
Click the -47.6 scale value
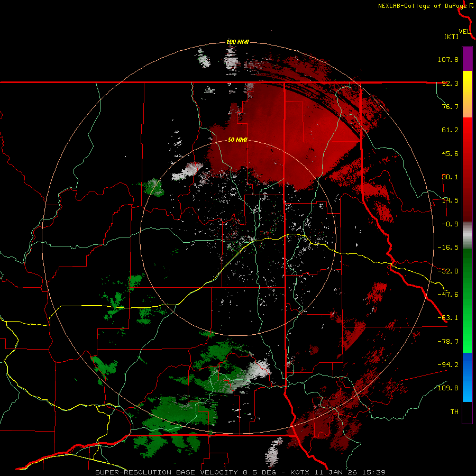click(x=448, y=295)
